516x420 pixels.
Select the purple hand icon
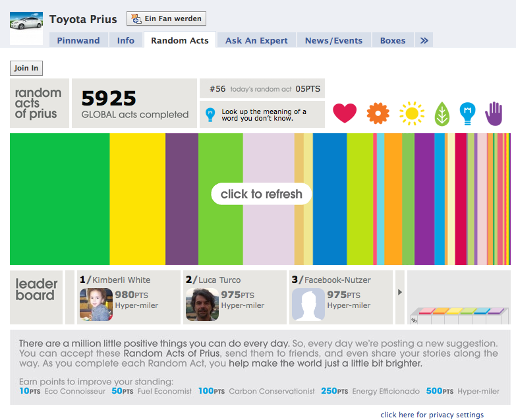494,113
